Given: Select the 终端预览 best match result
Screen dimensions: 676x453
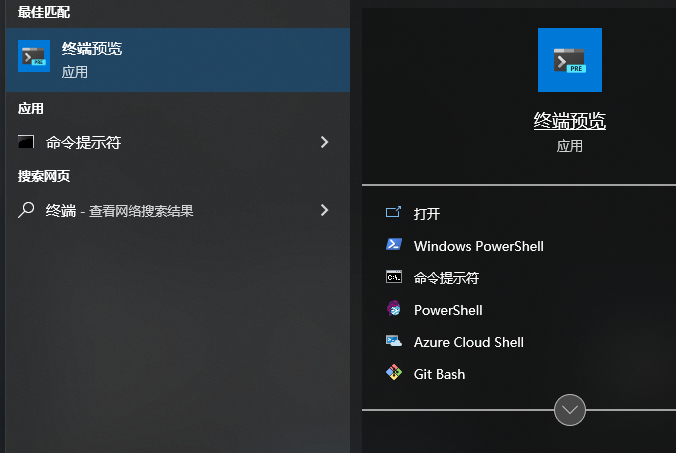Looking at the screenshot, I should click(178, 60).
